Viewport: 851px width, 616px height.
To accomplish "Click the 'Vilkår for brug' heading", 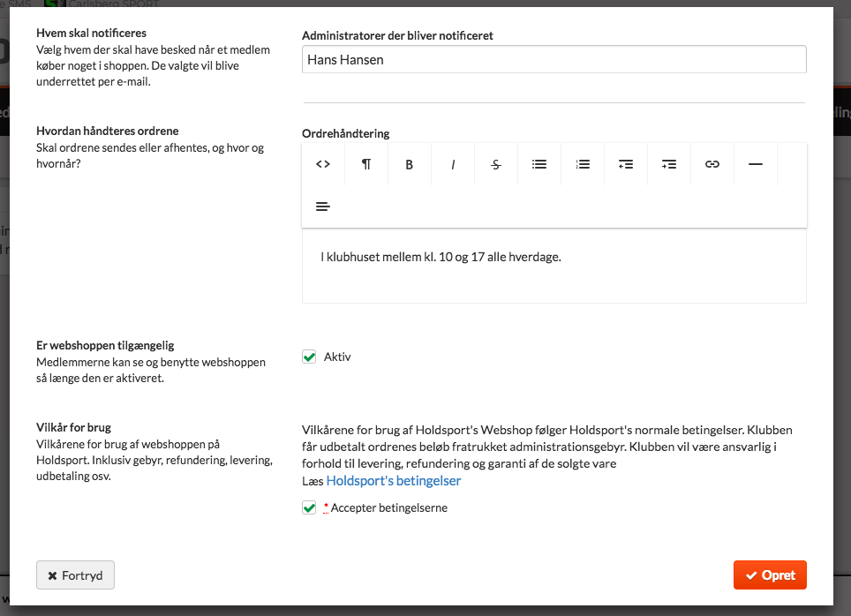I will tap(74, 427).
